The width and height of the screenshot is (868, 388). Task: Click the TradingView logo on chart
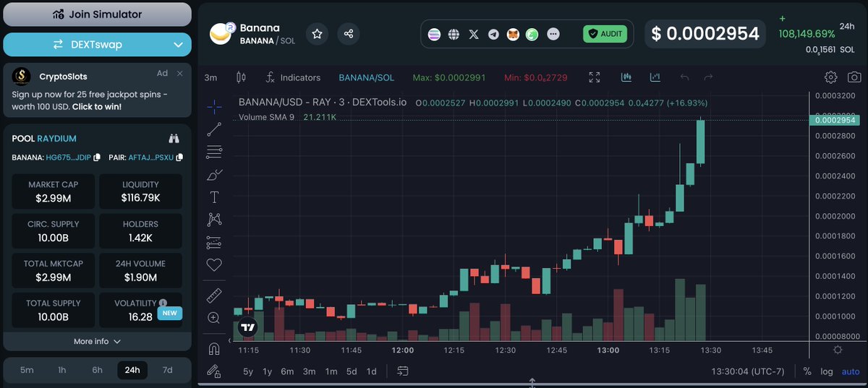coord(248,327)
